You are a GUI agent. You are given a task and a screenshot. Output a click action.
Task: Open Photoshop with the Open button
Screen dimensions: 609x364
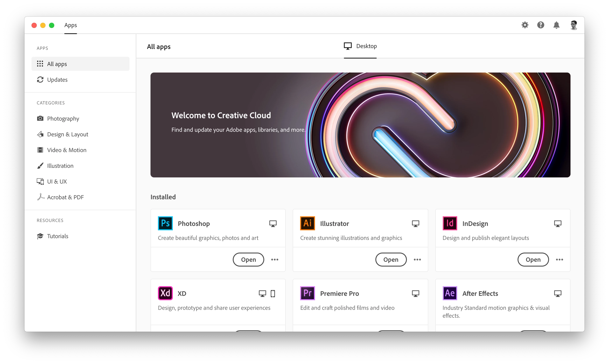248,260
